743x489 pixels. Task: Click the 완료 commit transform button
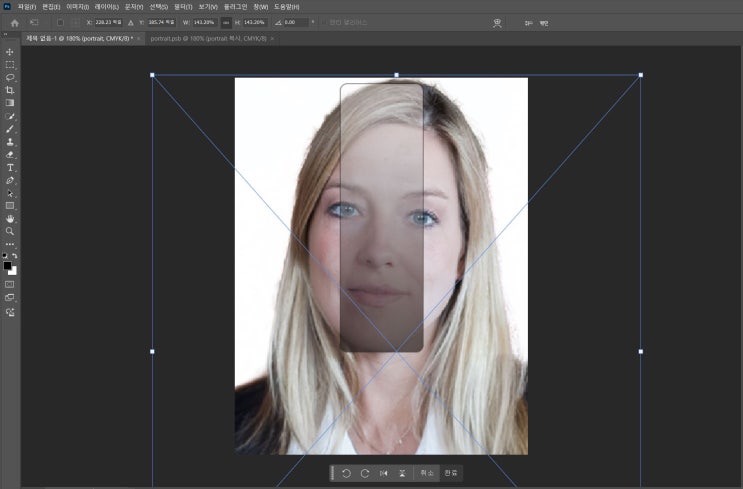coord(452,473)
